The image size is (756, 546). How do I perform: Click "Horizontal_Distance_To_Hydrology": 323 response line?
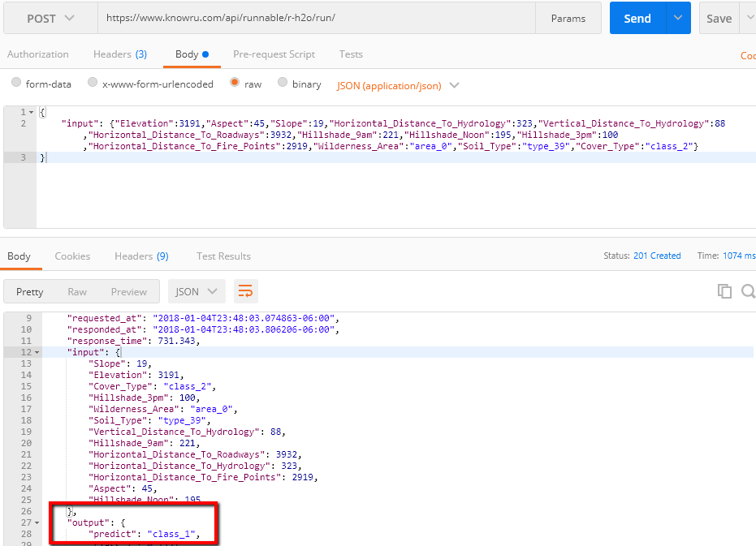tap(195, 466)
